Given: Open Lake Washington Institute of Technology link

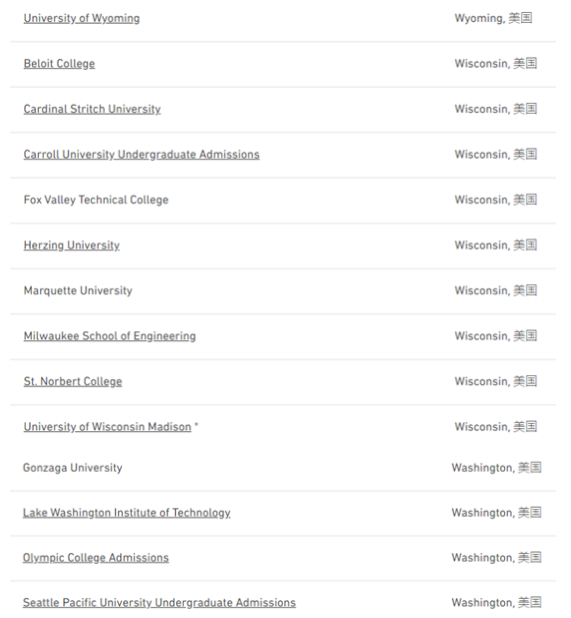Looking at the screenshot, I should 126,513.
